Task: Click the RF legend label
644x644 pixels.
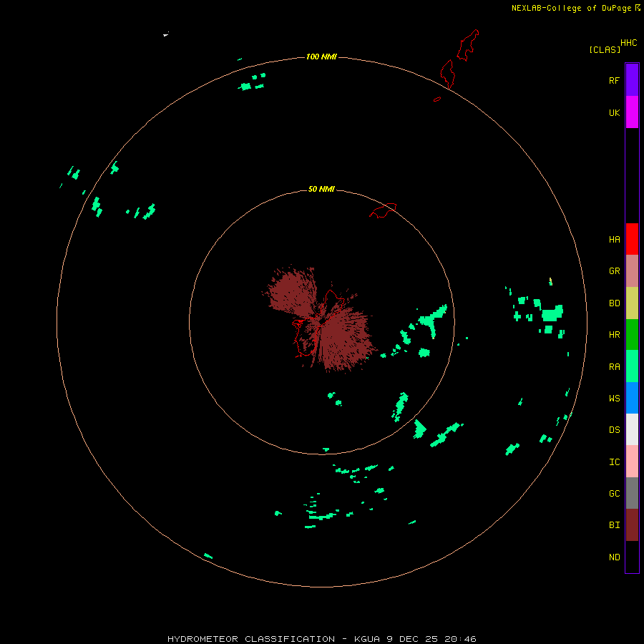Action: (614, 80)
